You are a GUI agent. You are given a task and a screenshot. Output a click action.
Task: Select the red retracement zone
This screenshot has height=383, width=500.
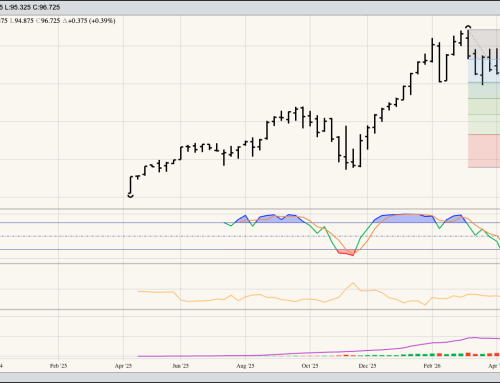[484, 151]
